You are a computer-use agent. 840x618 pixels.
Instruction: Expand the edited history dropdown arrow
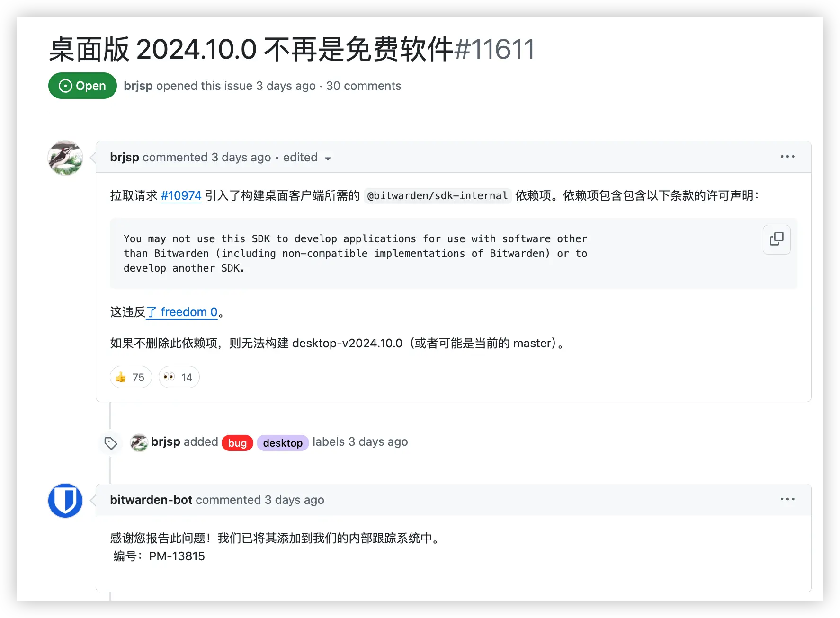pos(328,159)
